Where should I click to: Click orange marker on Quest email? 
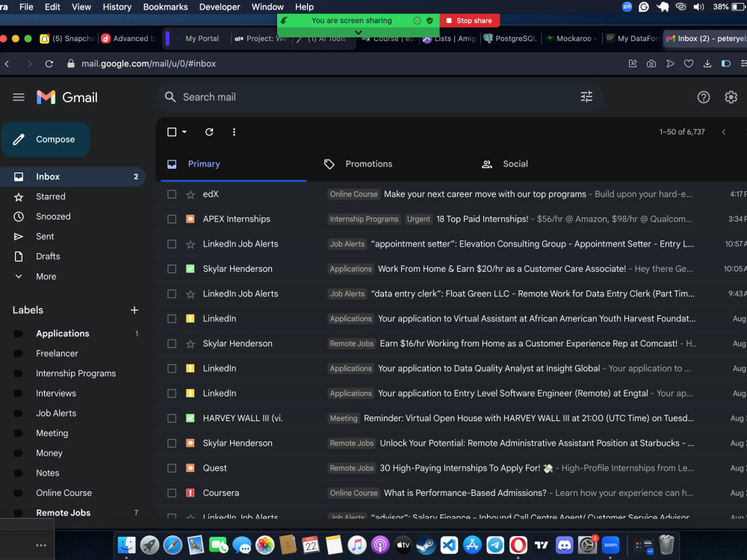(190, 468)
